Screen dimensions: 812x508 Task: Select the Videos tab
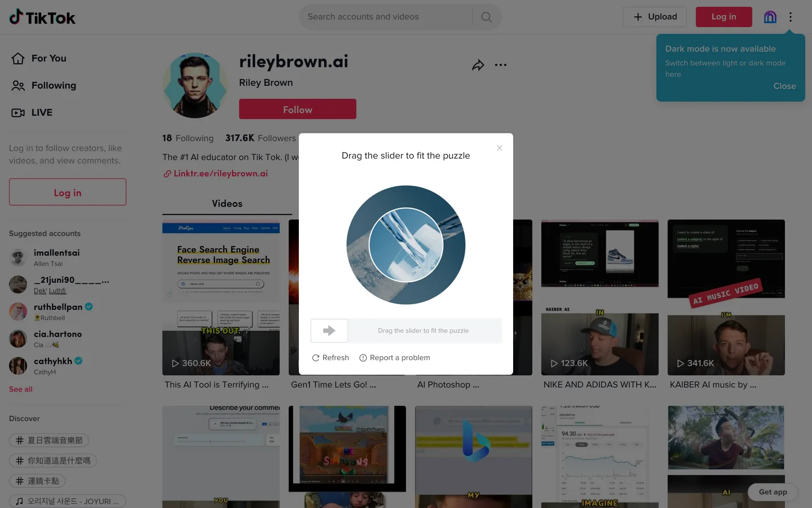pyautogui.click(x=227, y=203)
